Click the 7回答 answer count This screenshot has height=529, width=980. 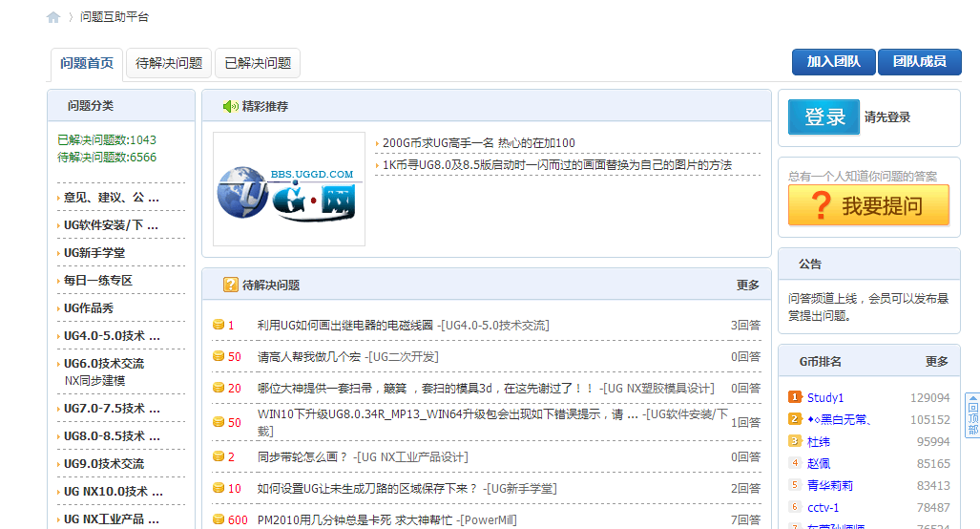click(745, 519)
